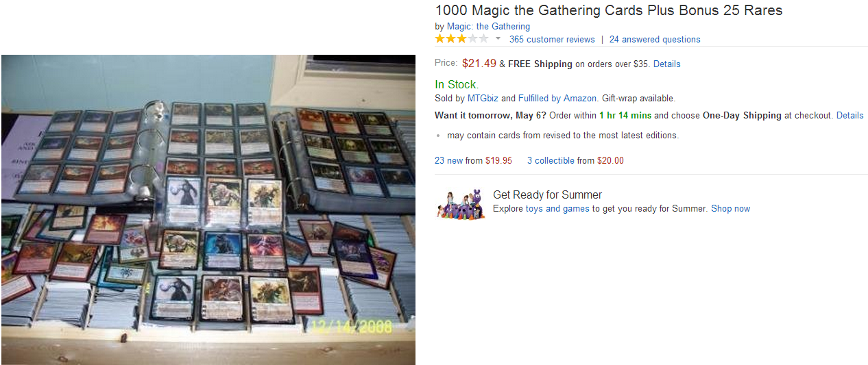Click the Magic cards product image
Viewport: 868px width, 365px height.
tap(208, 210)
